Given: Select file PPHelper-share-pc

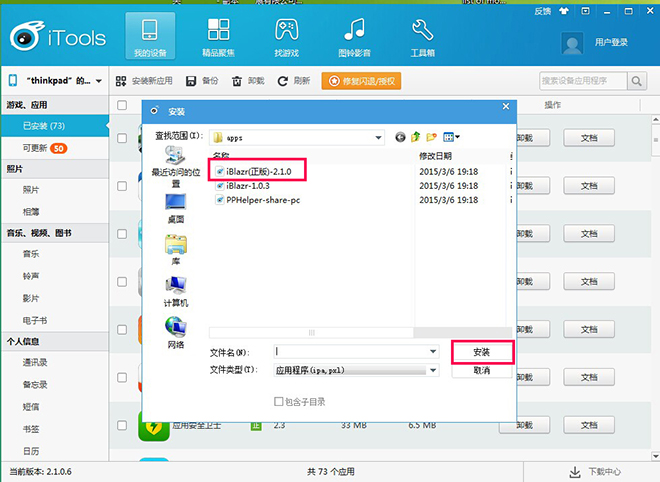Looking at the screenshot, I should 258,200.
